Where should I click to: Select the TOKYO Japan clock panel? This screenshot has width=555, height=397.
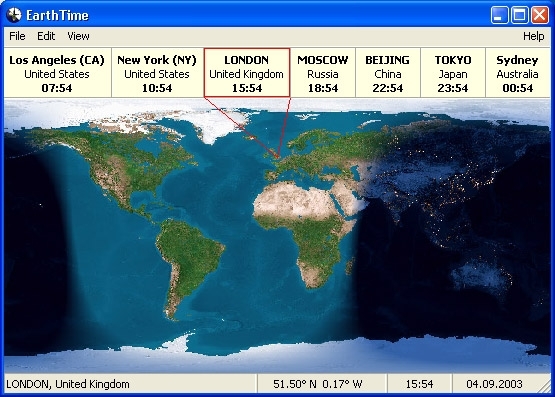(453, 73)
